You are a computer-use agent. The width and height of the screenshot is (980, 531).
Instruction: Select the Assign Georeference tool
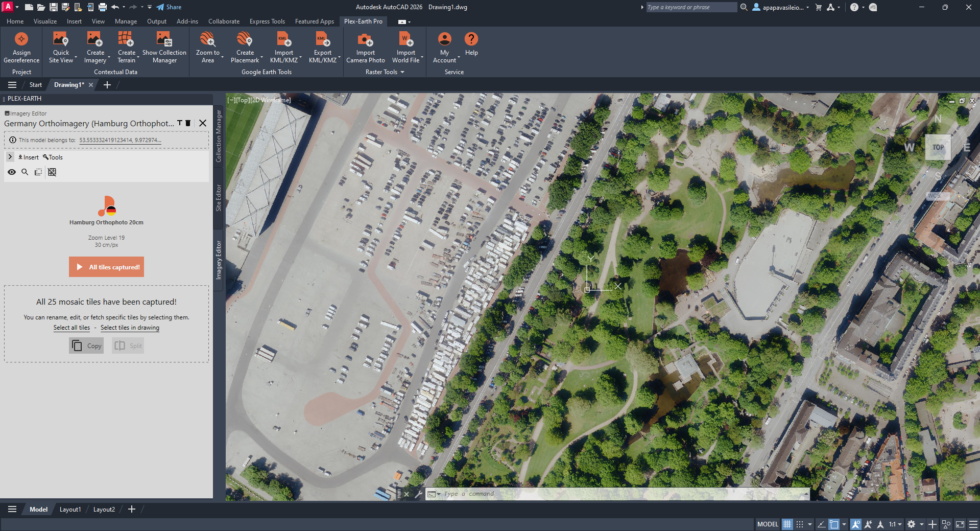tap(21, 46)
